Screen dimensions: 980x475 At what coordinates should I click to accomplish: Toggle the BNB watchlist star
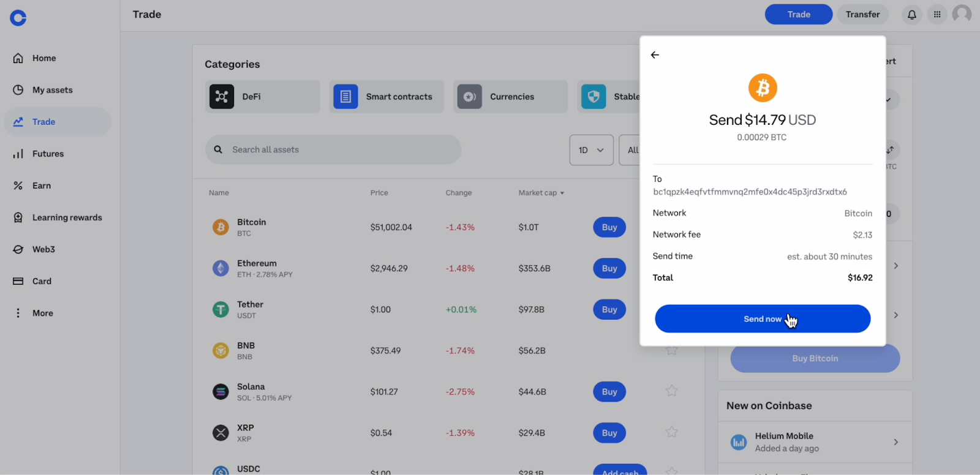click(671, 351)
